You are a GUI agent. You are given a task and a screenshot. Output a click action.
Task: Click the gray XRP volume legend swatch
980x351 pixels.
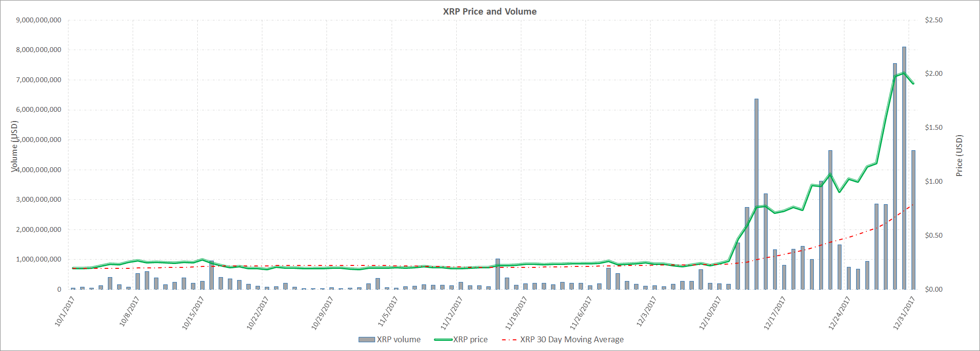tap(366, 339)
